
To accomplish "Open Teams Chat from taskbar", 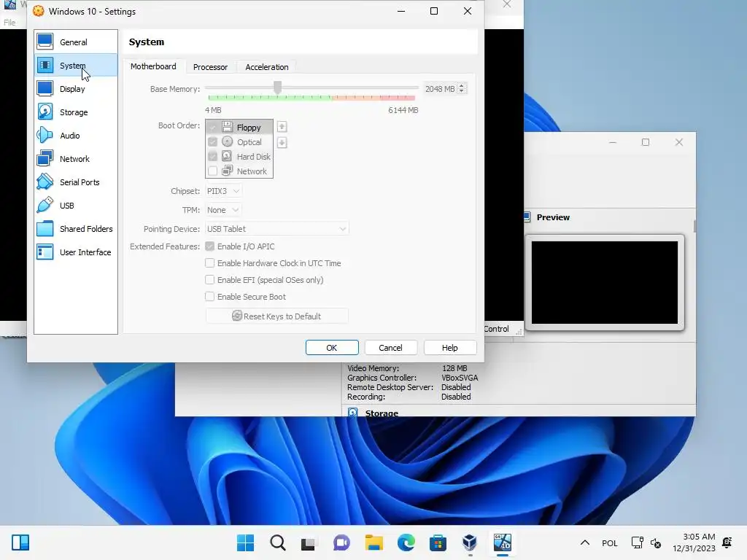I will pos(341,542).
